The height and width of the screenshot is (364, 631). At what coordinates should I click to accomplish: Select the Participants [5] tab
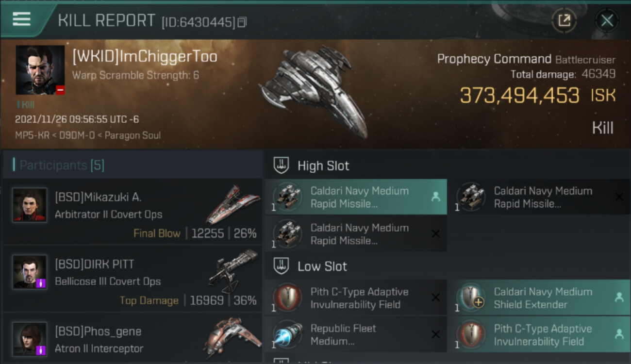62,165
